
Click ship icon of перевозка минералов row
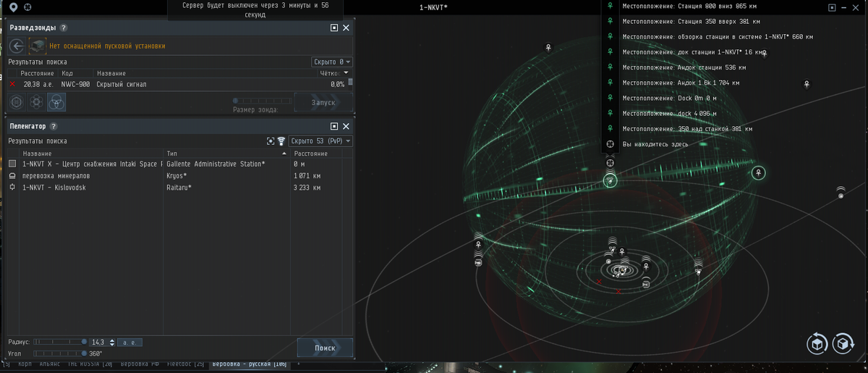(12, 176)
